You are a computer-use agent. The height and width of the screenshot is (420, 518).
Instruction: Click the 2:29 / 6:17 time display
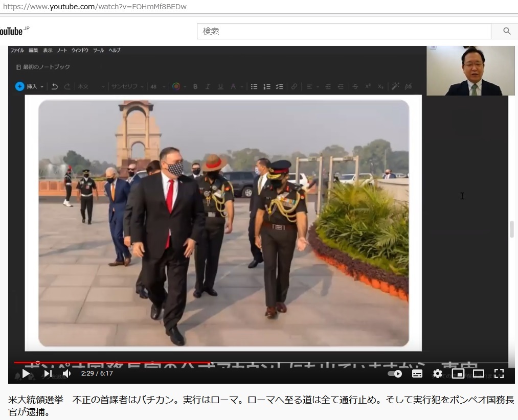point(97,374)
